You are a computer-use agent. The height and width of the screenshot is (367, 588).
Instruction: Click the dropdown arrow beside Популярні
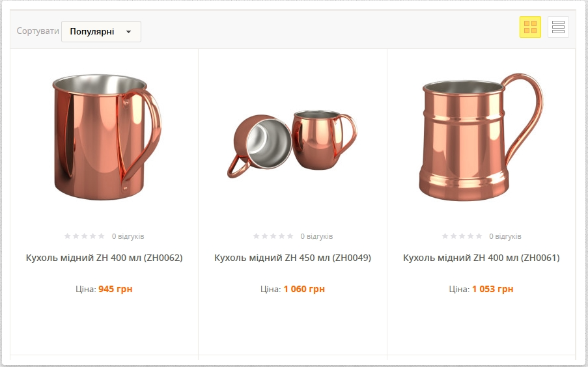click(x=129, y=32)
